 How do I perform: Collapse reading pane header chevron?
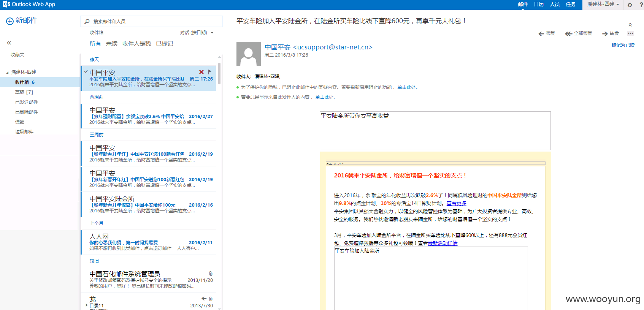[x=630, y=25]
